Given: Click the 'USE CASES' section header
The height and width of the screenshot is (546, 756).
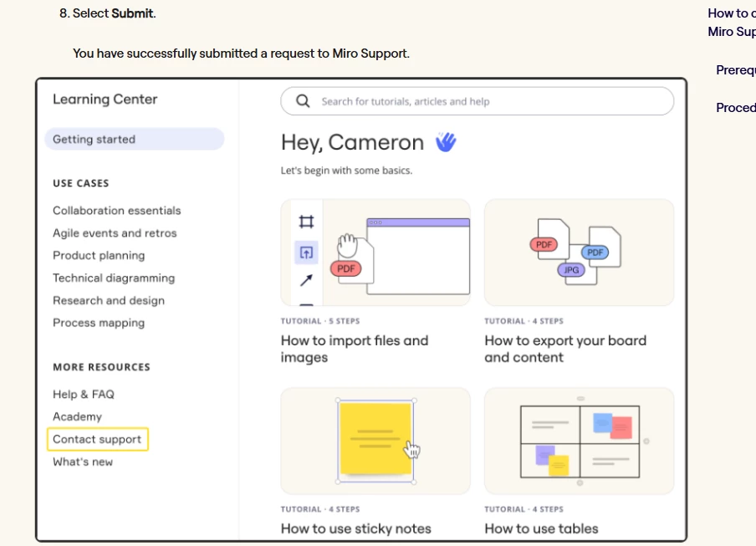Looking at the screenshot, I should pyautogui.click(x=81, y=183).
